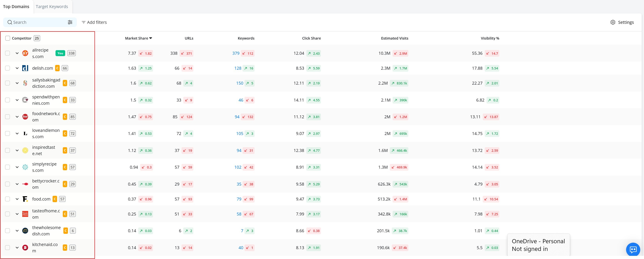This screenshot has width=644, height=259.
Task: Click the Settings gear icon
Action: [613, 22]
